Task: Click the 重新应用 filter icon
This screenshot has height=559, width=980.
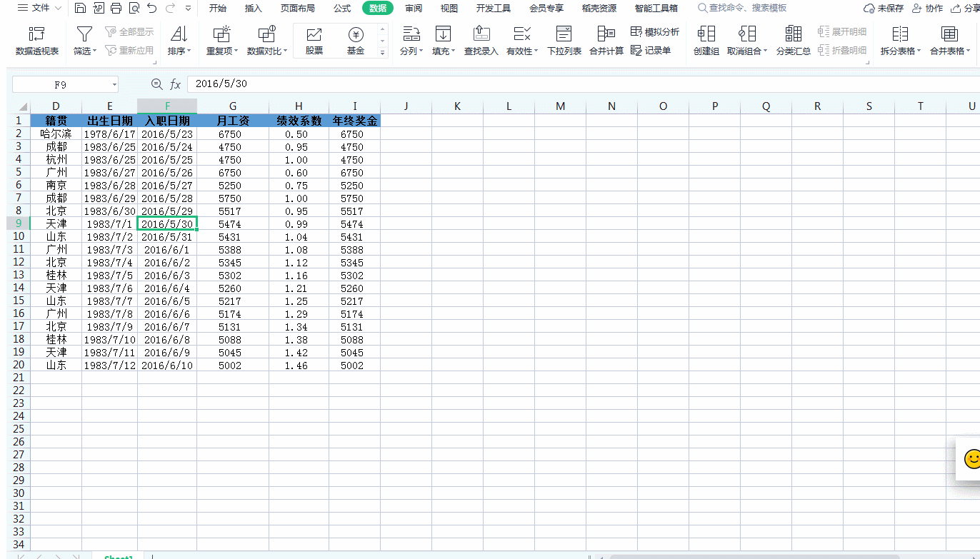Action: coord(111,51)
